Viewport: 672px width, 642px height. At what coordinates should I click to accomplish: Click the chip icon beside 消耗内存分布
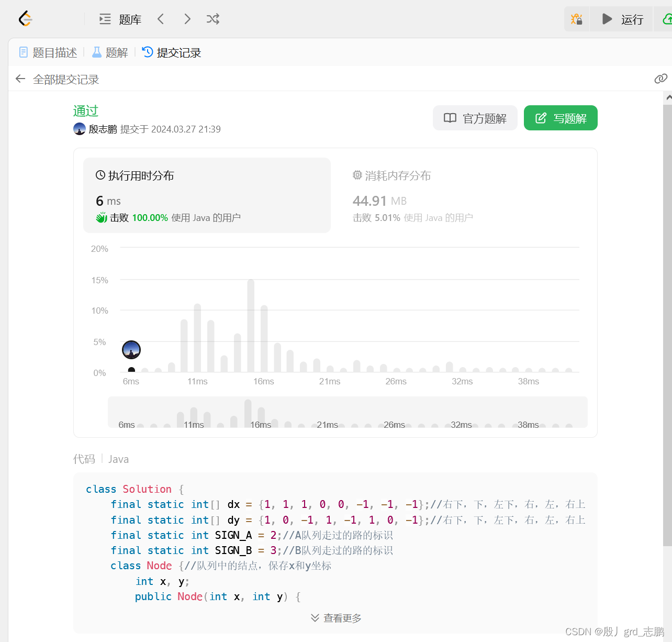pyautogui.click(x=357, y=175)
